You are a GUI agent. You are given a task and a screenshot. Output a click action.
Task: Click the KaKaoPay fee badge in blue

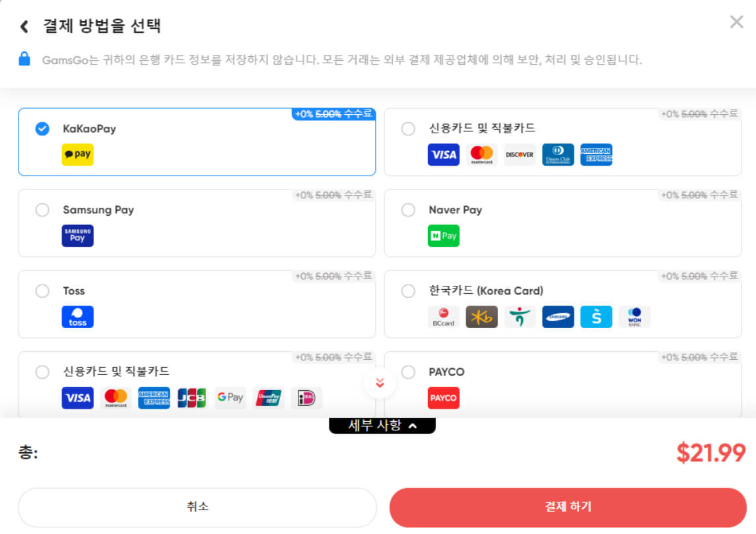click(x=333, y=114)
